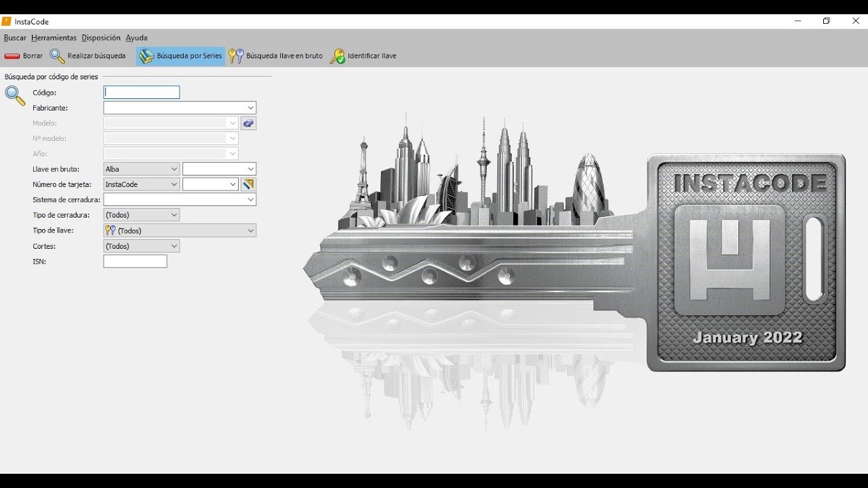Click the Realizar búsqueda label text
The width and height of the screenshot is (868, 488).
point(96,56)
